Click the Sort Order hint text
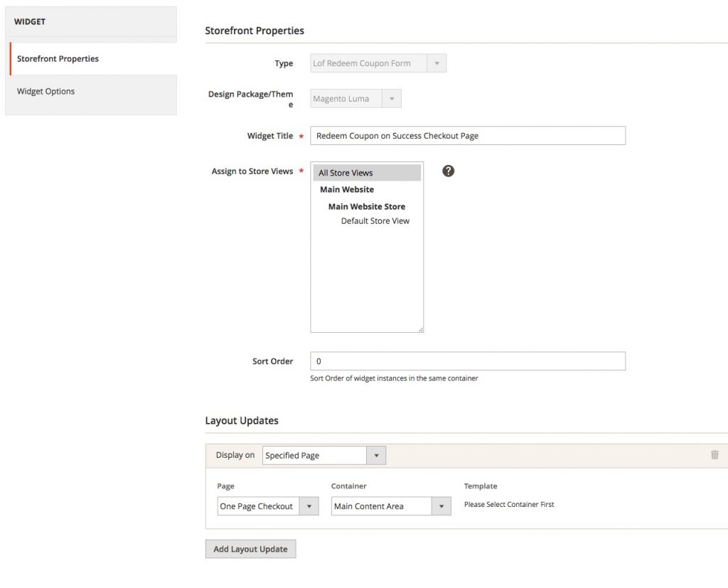Screen dimensions: 728x588 coord(394,378)
